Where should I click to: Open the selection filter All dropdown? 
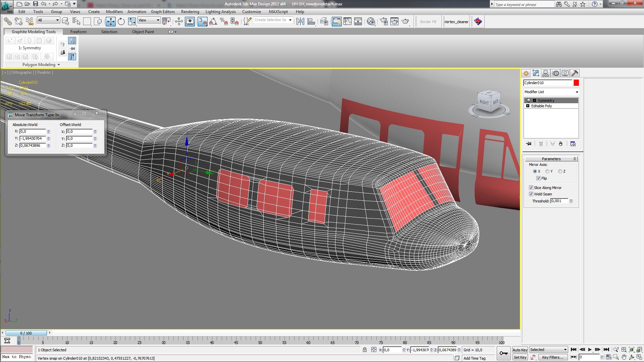[x=48, y=20]
